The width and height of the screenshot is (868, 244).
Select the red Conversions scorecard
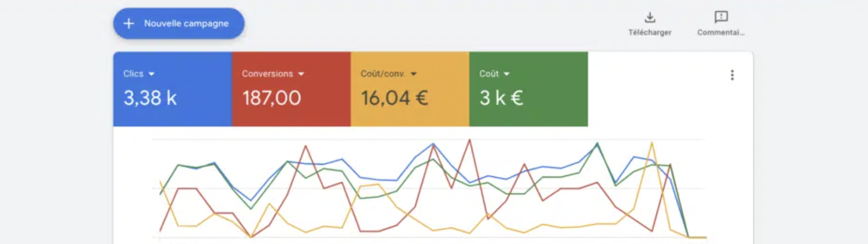291,89
